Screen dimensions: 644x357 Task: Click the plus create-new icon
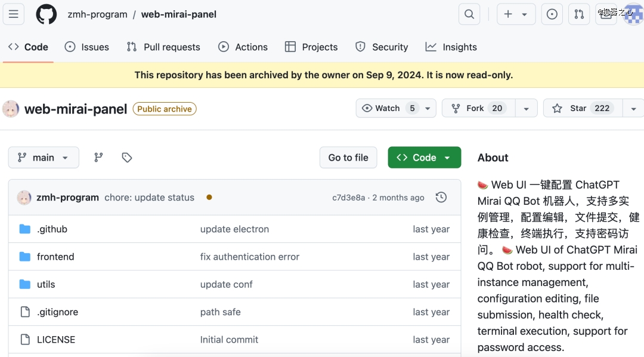(508, 14)
